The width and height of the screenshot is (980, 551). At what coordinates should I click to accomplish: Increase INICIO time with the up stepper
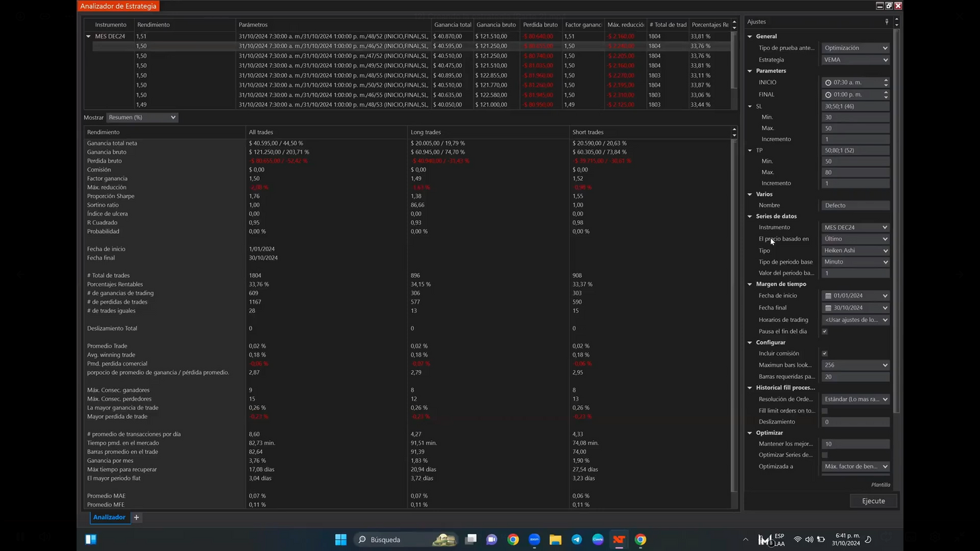886,80
